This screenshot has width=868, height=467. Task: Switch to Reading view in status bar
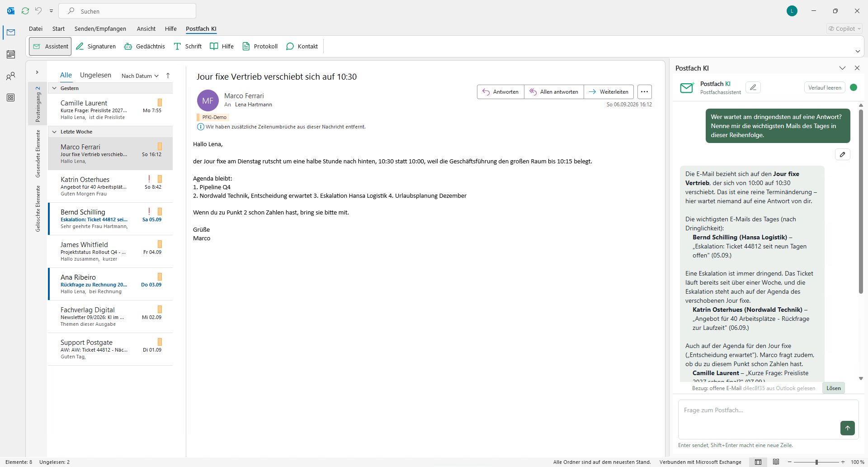(x=776, y=462)
